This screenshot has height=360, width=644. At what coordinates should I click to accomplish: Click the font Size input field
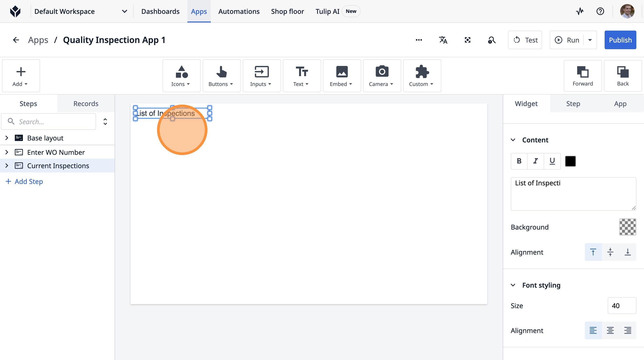pos(622,306)
